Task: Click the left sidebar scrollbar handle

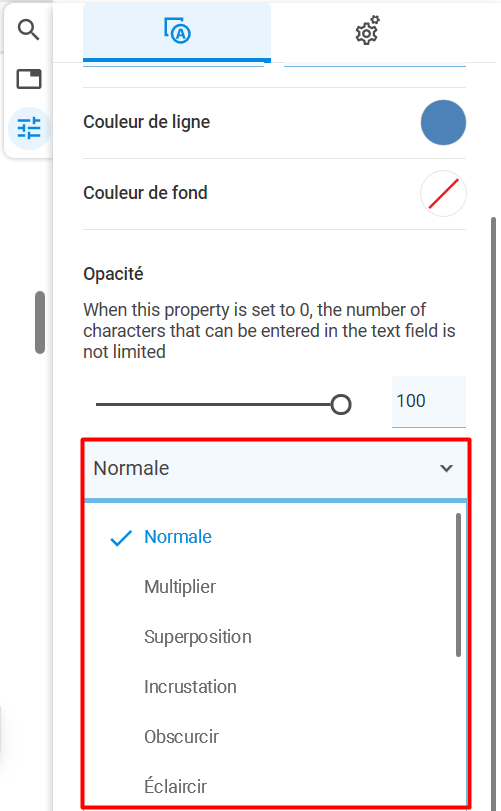Action: pos(40,323)
